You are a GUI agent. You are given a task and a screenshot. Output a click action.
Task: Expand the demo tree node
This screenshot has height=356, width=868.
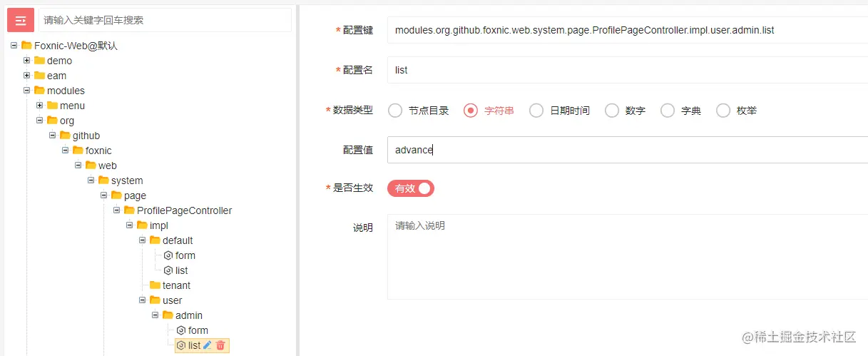click(x=27, y=61)
